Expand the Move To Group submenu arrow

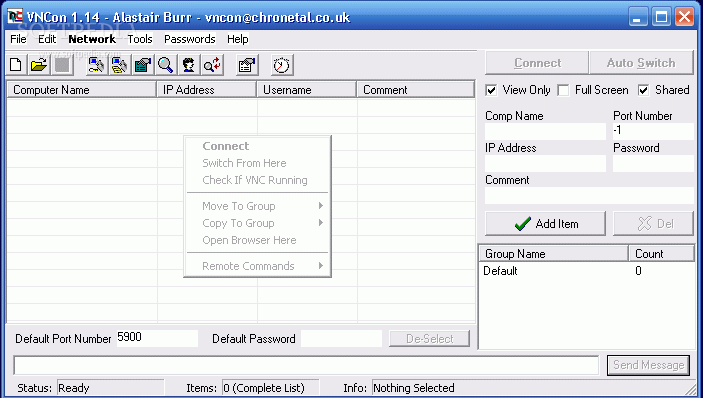tap(321, 206)
